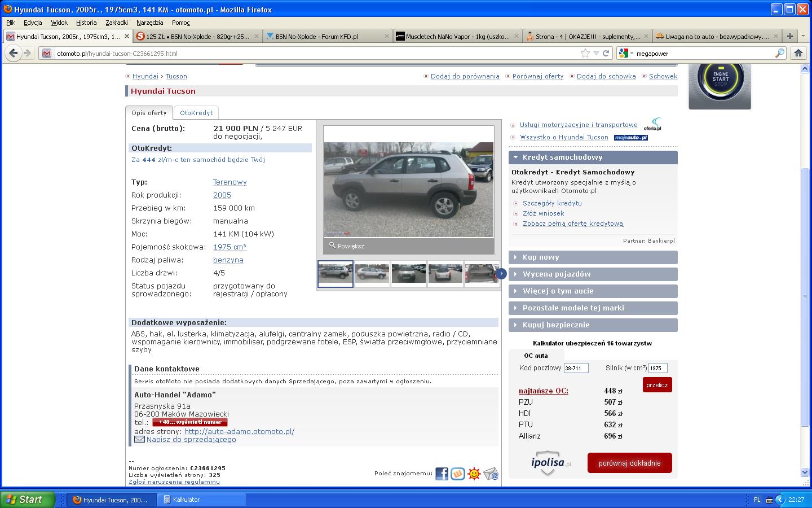Click the browser Back arrow button
This screenshot has width=812, height=508.
pyautogui.click(x=14, y=53)
